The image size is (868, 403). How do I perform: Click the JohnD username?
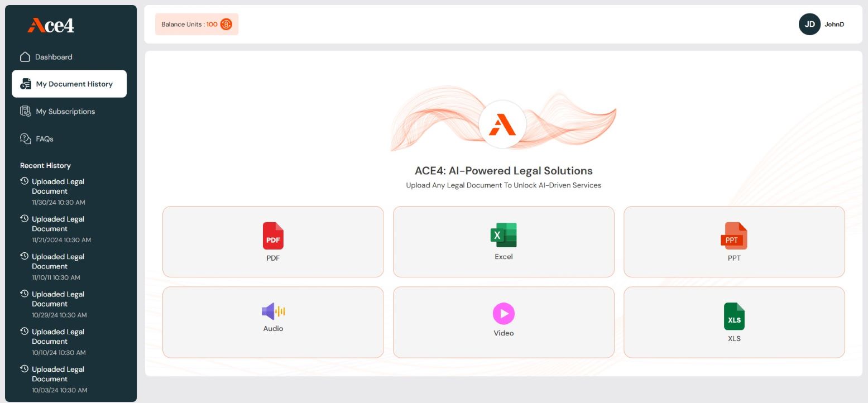[x=834, y=25]
